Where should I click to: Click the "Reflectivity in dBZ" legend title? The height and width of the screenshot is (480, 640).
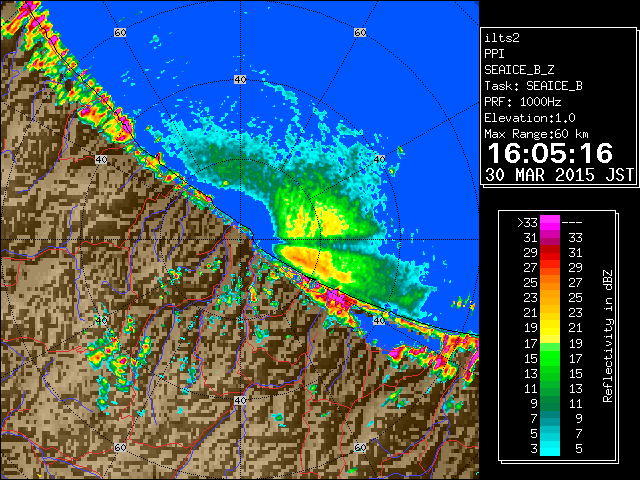[x=607, y=336]
